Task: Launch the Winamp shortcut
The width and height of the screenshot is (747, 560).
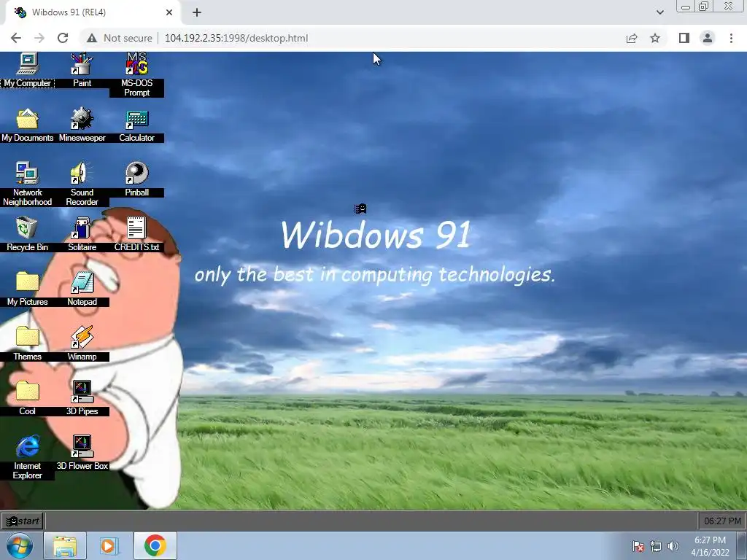Action: coord(82,343)
